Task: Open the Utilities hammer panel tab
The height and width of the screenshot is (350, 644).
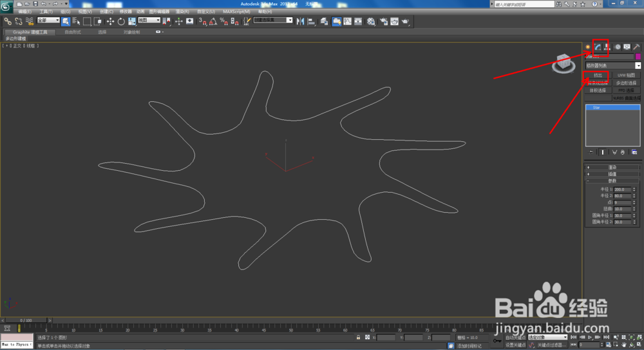Action: [636, 47]
